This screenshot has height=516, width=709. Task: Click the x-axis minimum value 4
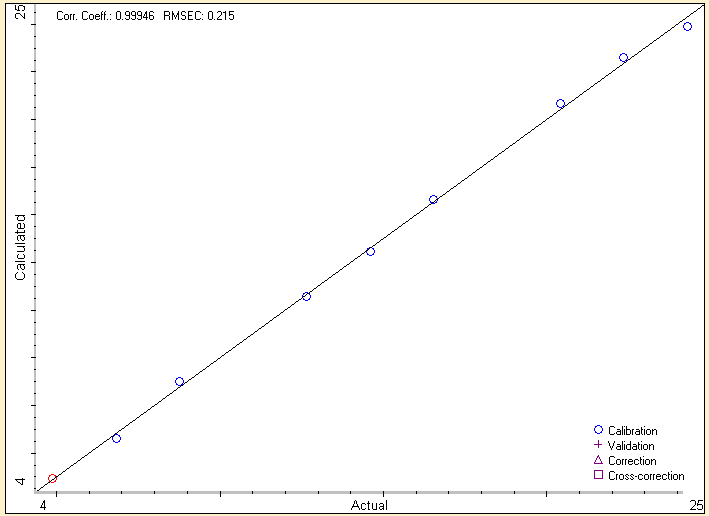(43, 505)
